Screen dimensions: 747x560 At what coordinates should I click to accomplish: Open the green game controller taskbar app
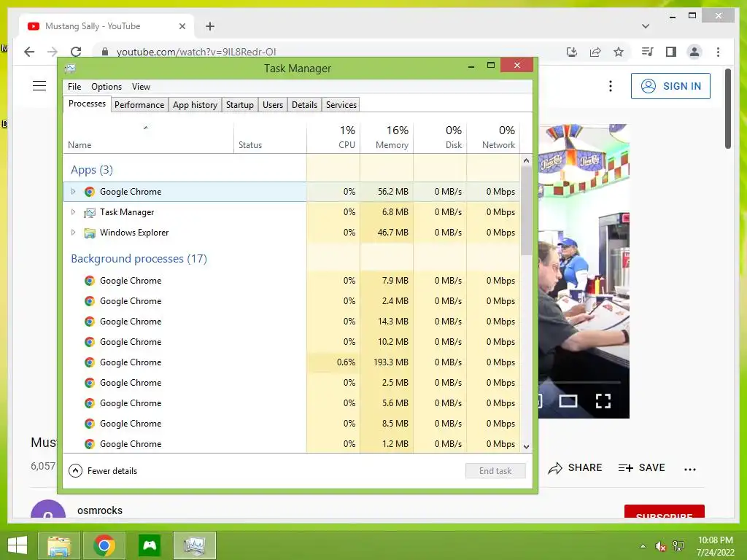point(150,545)
